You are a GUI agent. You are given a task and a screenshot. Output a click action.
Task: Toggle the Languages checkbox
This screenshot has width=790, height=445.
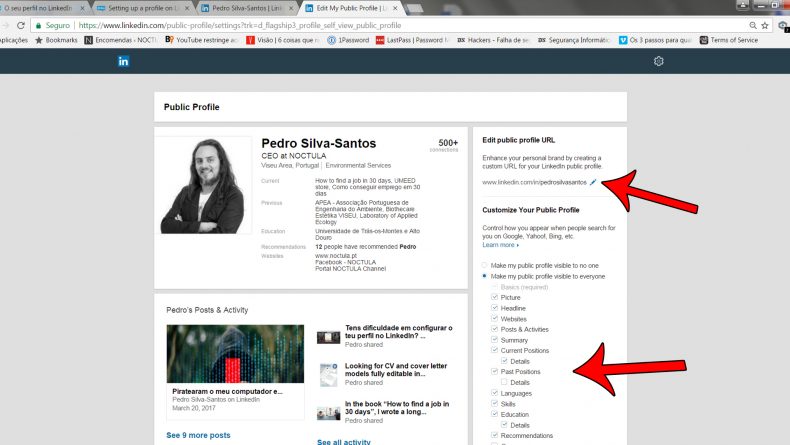click(494, 393)
